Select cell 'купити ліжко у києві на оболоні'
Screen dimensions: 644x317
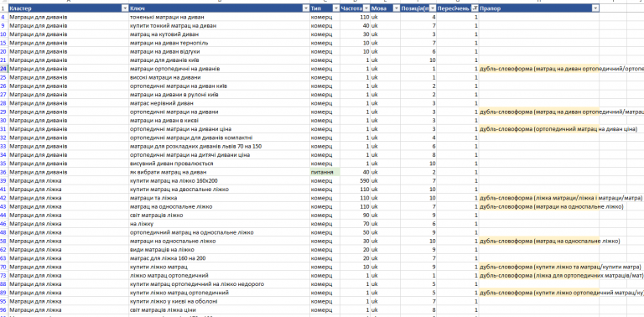[x=219, y=302]
